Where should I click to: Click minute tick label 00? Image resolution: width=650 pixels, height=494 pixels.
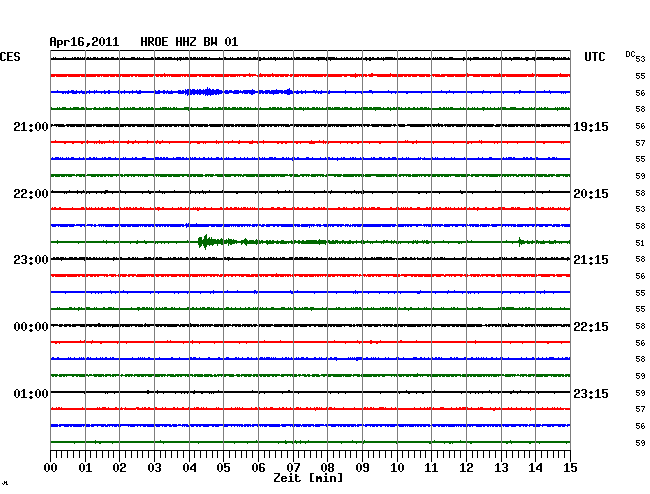[51, 467]
